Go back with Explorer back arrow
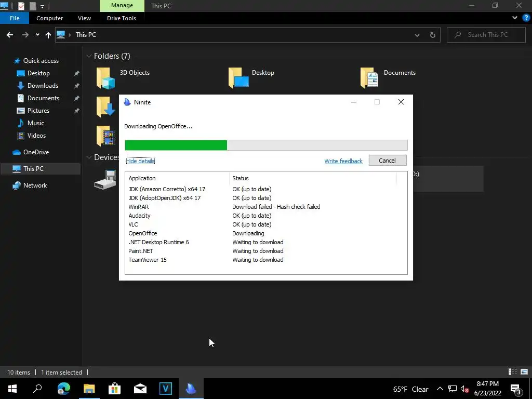Image resolution: width=532 pixels, height=399 pixels. [x=10, y=35]
